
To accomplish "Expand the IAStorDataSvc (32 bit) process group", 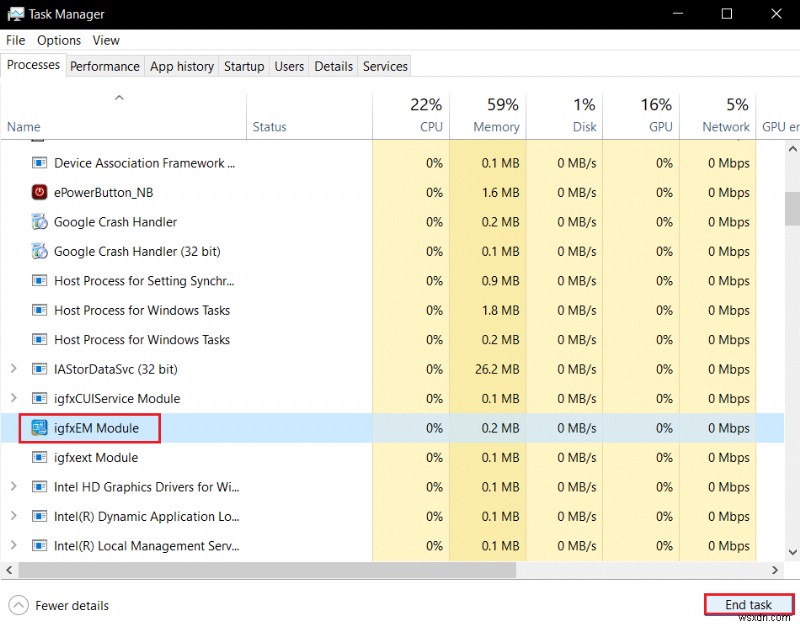I will [12, 369].
